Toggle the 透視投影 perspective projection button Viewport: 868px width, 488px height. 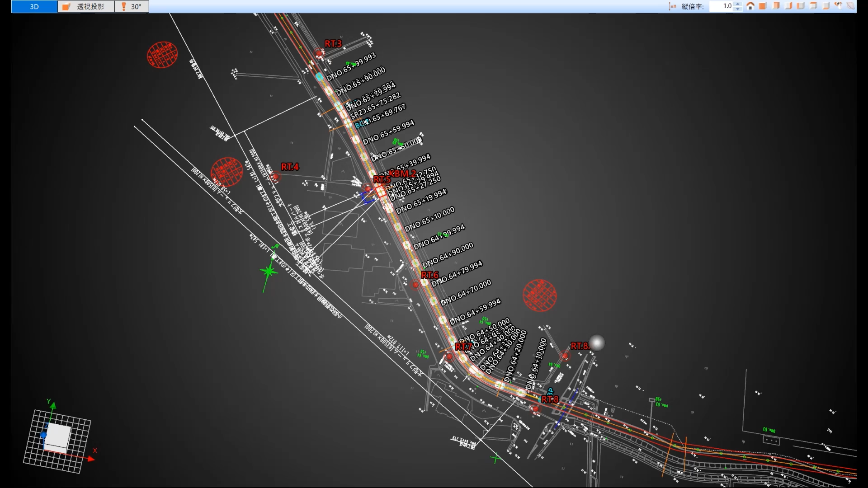tap(86, 6)
